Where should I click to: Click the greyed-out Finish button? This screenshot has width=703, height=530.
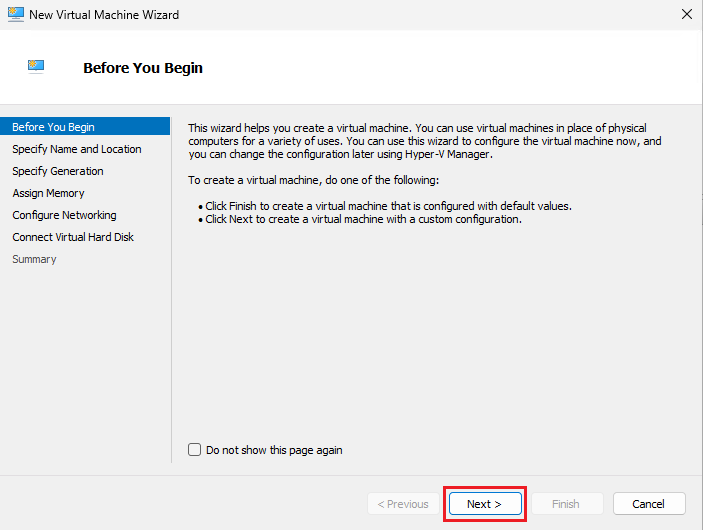coord(566,504)
